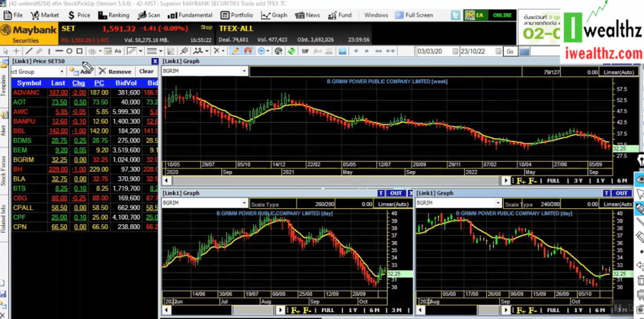This screenshot has width=644, height=319.
Task: Select the trend line drawing tool
Action: tap(29, 51)
